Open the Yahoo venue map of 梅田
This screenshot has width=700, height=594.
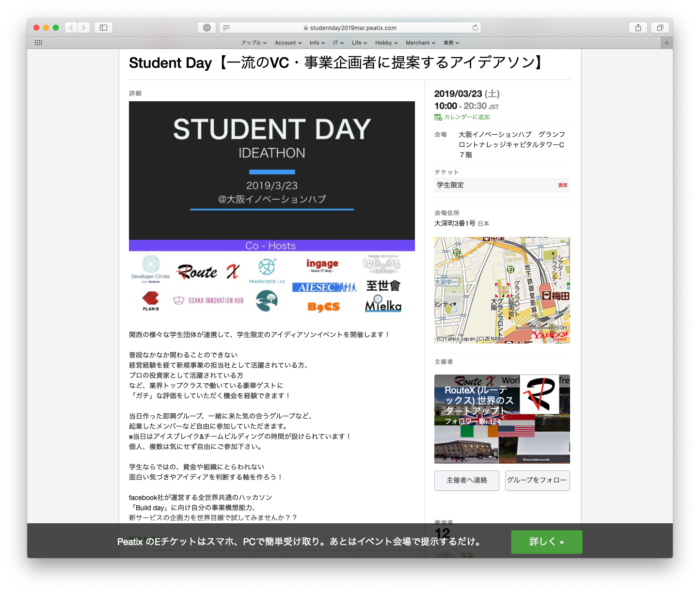point(502,290)
